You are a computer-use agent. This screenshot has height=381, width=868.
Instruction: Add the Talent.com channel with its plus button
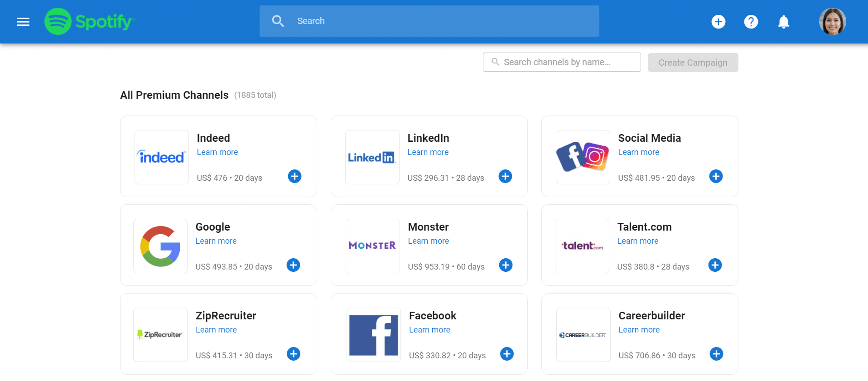pos(715,265)
